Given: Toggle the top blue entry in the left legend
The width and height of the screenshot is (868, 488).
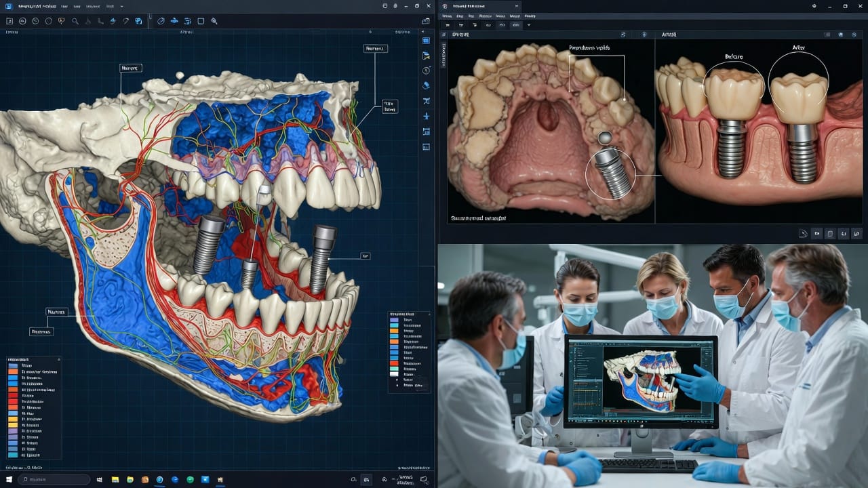Looking at the screenshot, I should (x=14, y=365).
